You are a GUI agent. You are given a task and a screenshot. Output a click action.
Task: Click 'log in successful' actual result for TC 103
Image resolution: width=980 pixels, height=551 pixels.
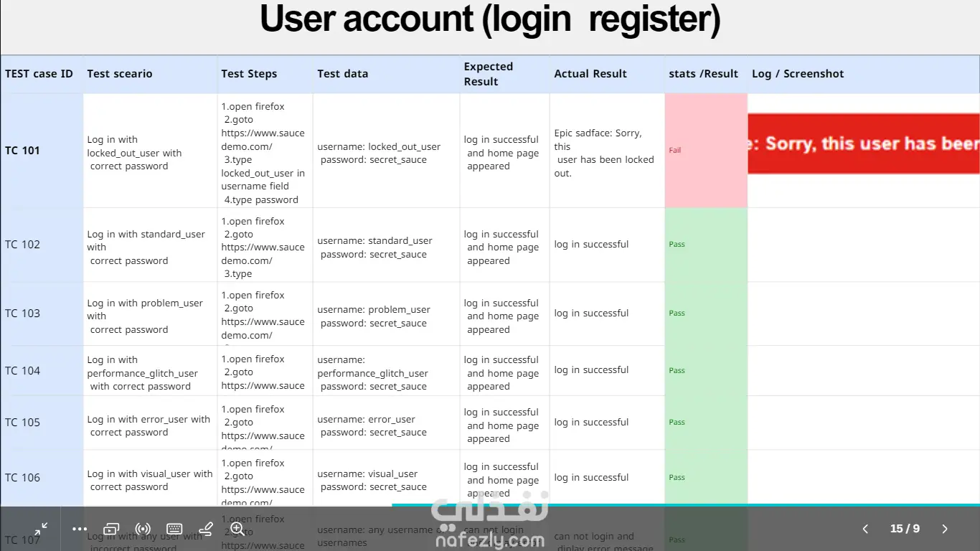[x=591, y=314]
